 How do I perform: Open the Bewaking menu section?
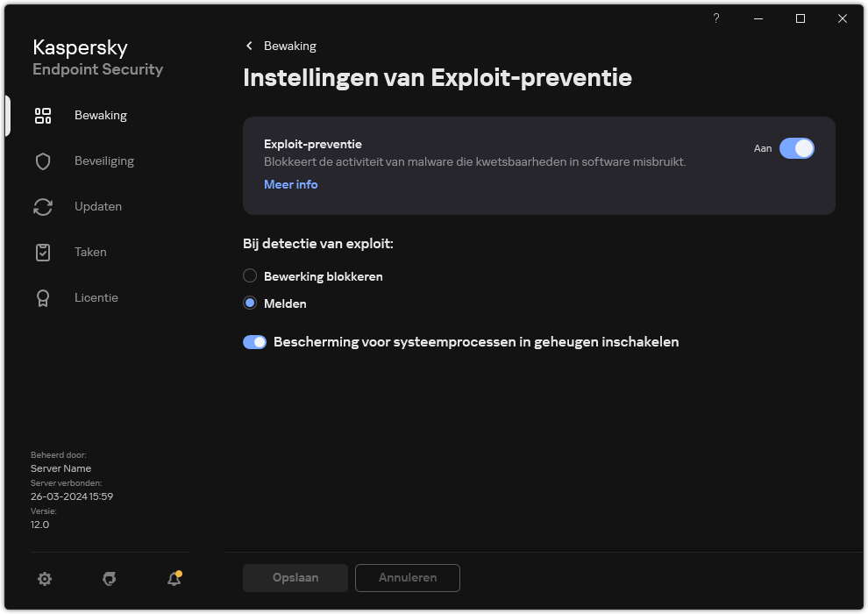(x=100, y=115)
